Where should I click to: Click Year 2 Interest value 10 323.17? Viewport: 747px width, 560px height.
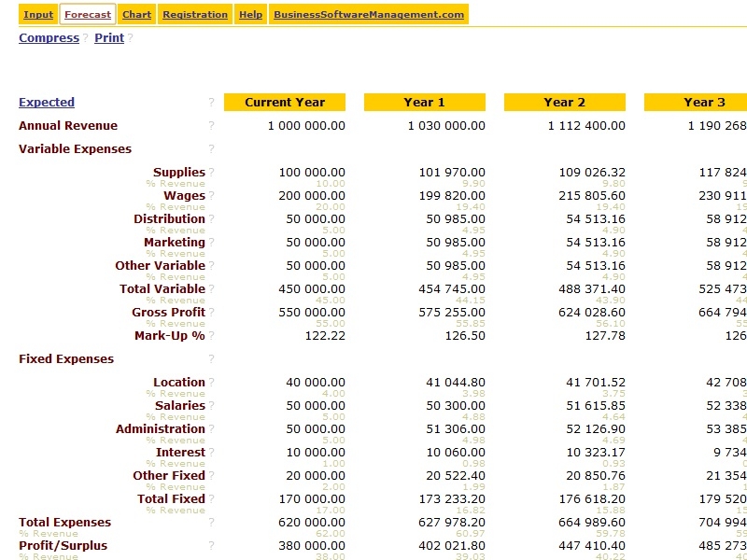click(x=596, y=453)
